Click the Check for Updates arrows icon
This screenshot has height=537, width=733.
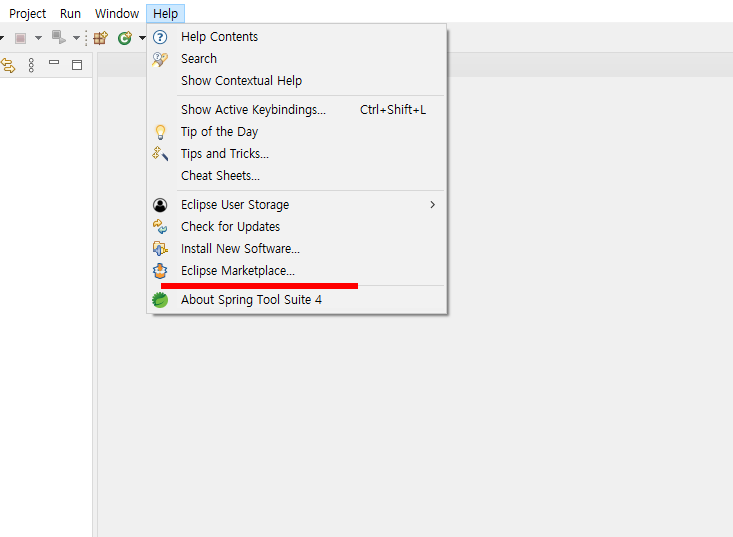click(x=160, y=227)
